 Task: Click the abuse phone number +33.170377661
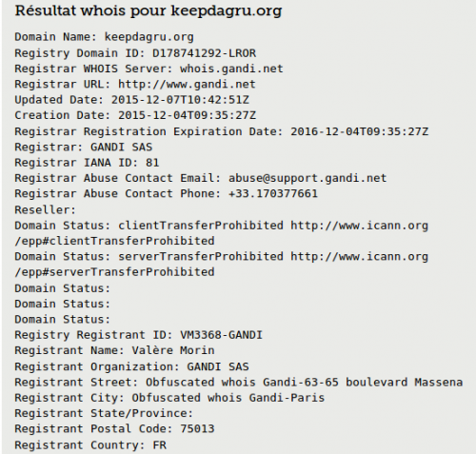273,193
